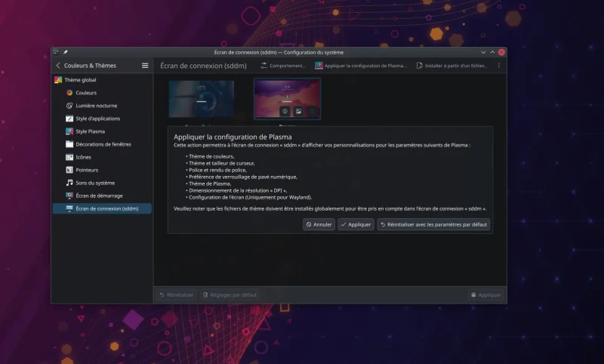Screen dimensions: 604x364
Task: Open Comportement settings in toolbar
Action: [283, 66]
